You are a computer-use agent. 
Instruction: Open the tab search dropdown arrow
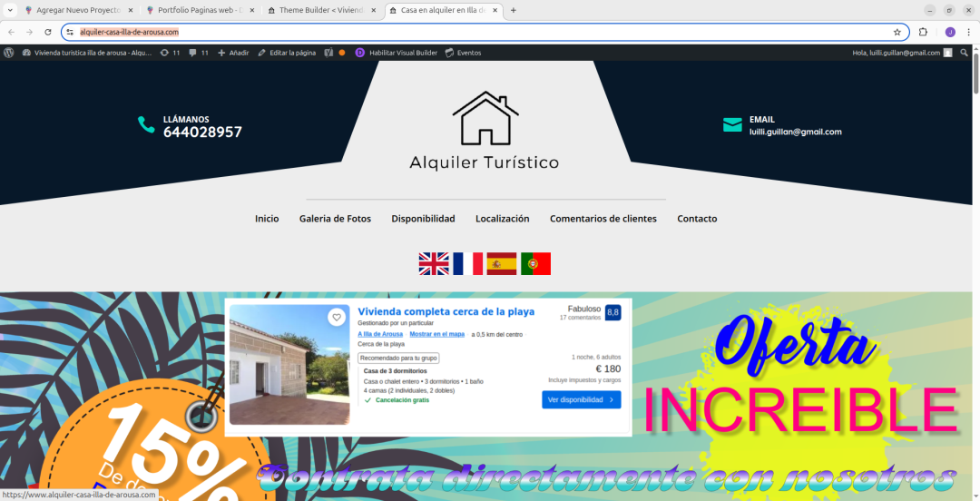click(x=9, y=11)
